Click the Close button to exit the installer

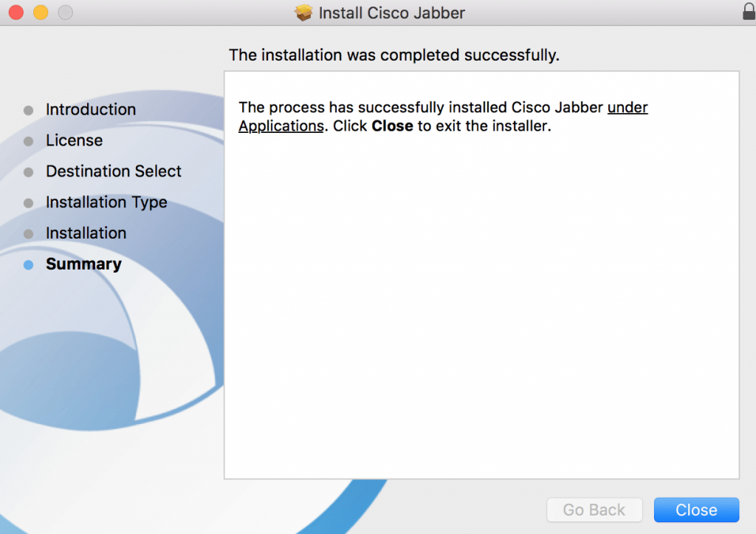tap(696, 510)
